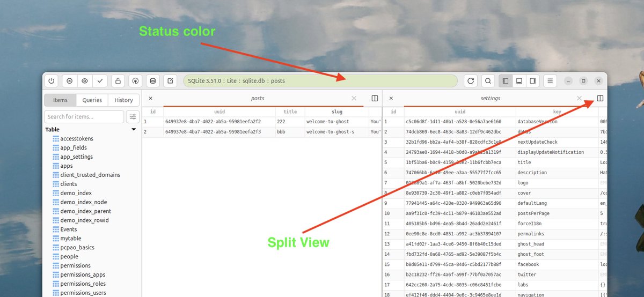Click the x inside the settings tab
The height and width of the screenshot is (297, 644).
pos(579,98)
